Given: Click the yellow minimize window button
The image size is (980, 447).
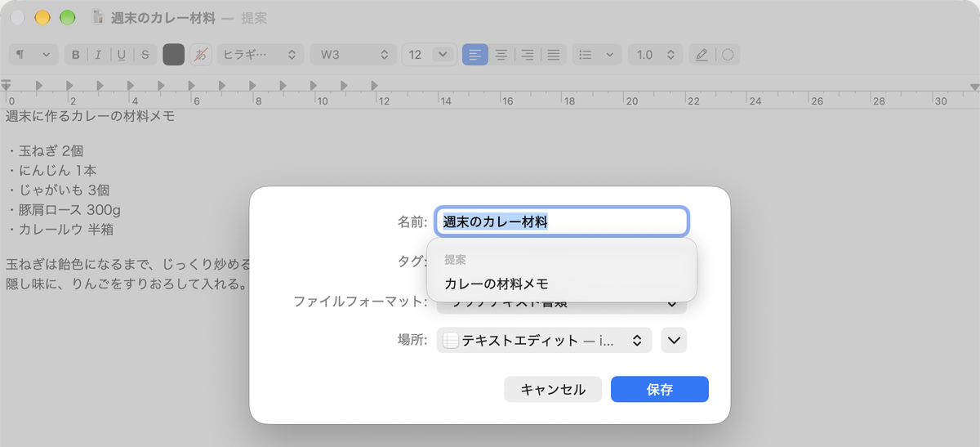Looking at the screenshot, I should coord(42,17).
